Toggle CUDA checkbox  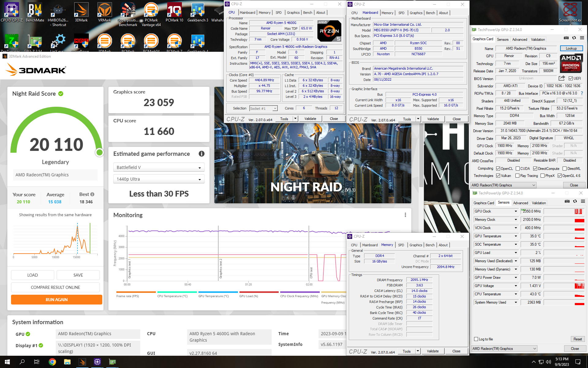[518, 169]
